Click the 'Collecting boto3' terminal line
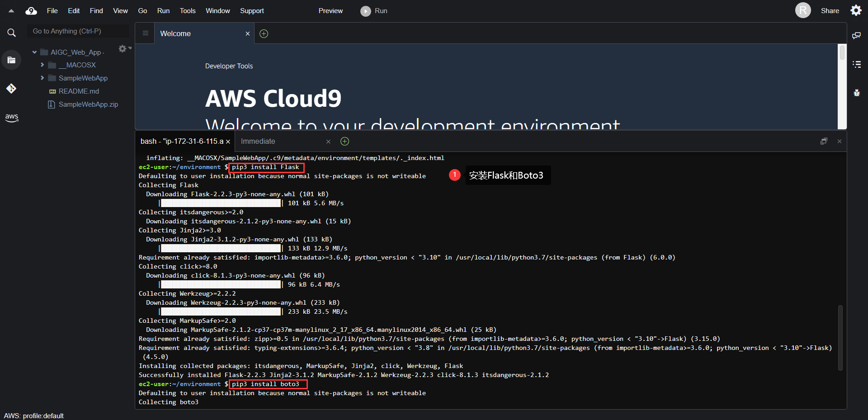The image size is (868, 420). point(168,402)
